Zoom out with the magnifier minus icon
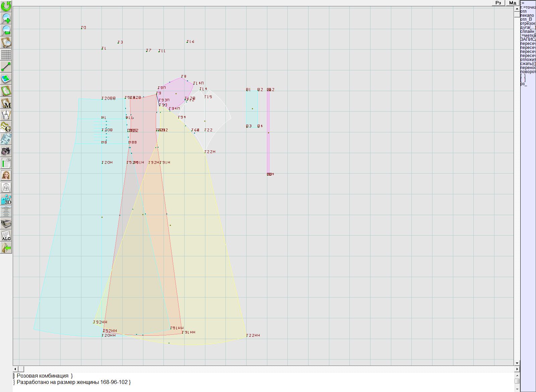Screen dimensions: 536x392 click(6, 30)
